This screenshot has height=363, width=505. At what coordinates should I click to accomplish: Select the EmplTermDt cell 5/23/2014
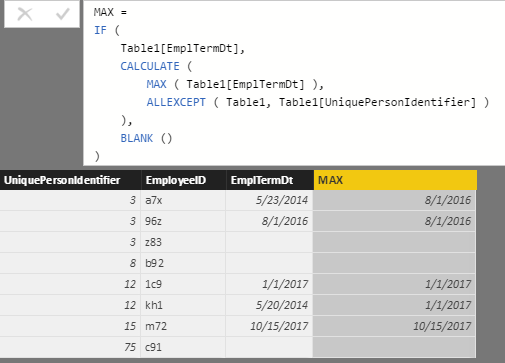pyautogui.click(x=269, y=200)
